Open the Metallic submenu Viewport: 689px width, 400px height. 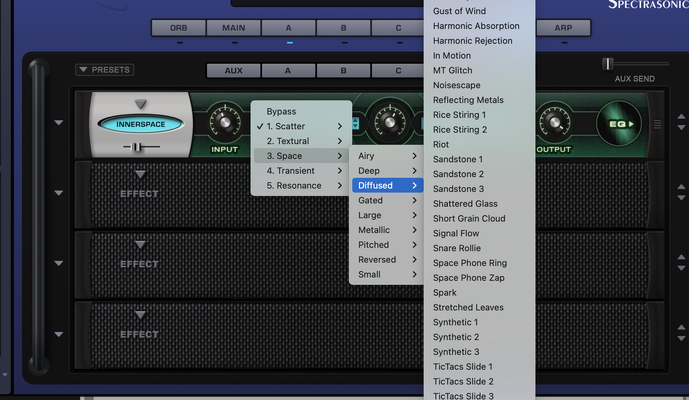(387, 230)
